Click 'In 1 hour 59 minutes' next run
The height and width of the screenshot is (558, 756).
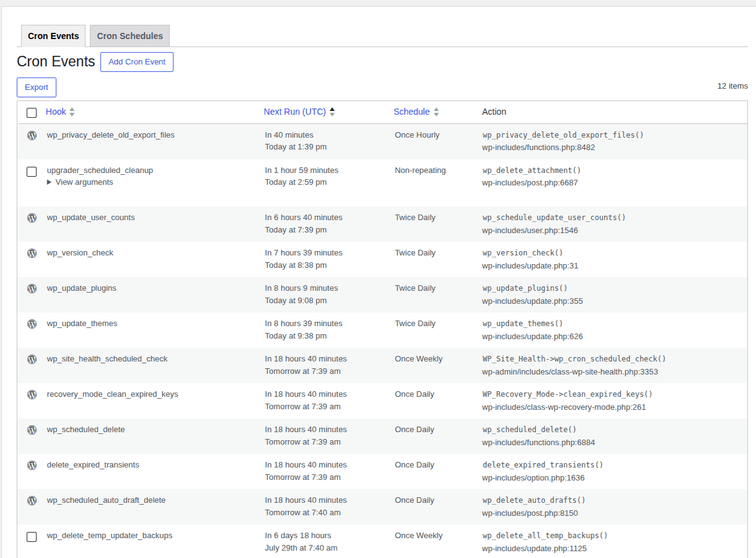[302, 170]
